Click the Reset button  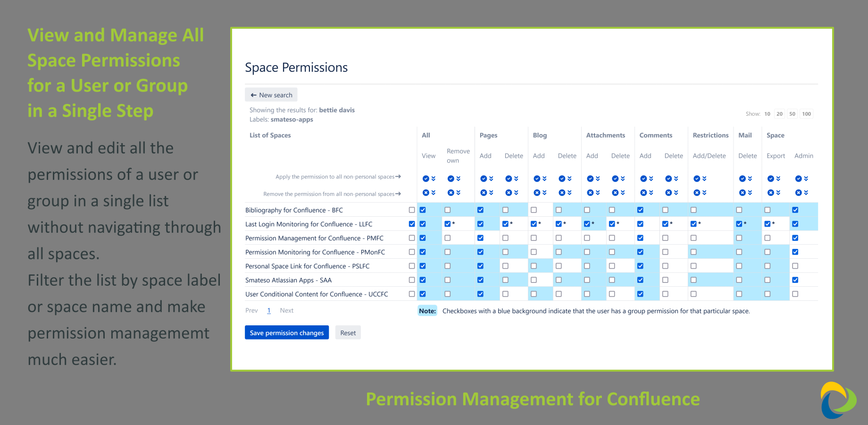[348, 332]
